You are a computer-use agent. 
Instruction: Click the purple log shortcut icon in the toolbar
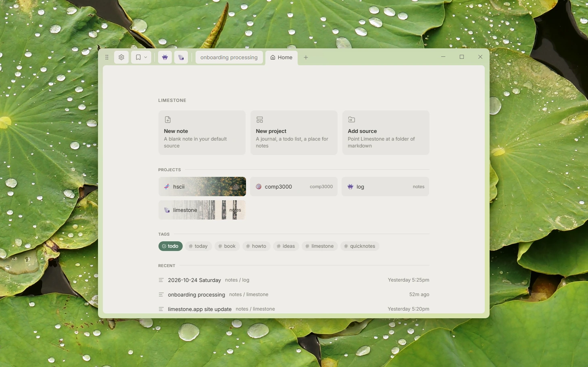pyautogui.click(x=165, y=57)
